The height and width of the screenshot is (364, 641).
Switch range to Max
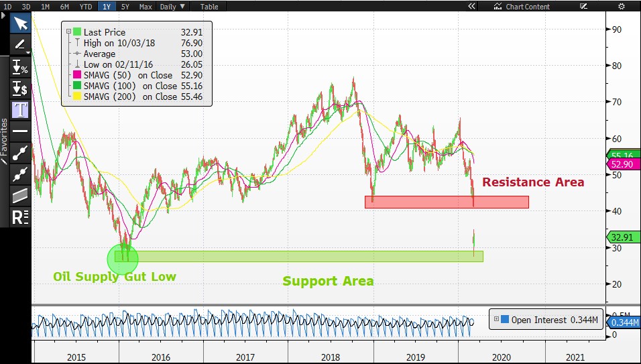(x=145, y=7)
